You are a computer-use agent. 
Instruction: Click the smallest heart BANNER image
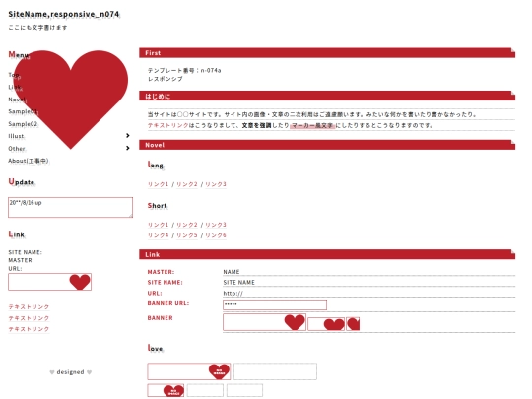pos(353,324)
